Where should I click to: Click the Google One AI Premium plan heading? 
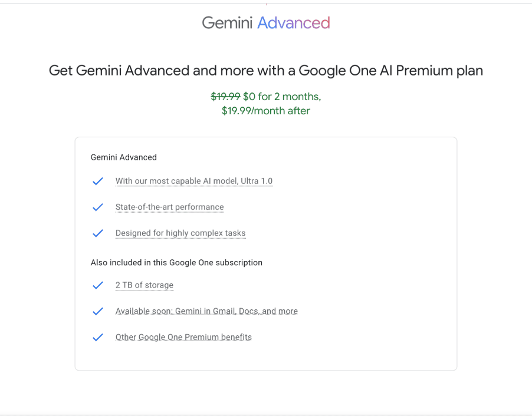point(265,70)
